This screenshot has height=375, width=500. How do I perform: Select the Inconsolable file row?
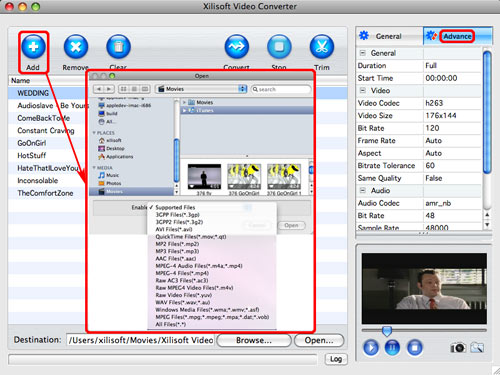point(47,181)
